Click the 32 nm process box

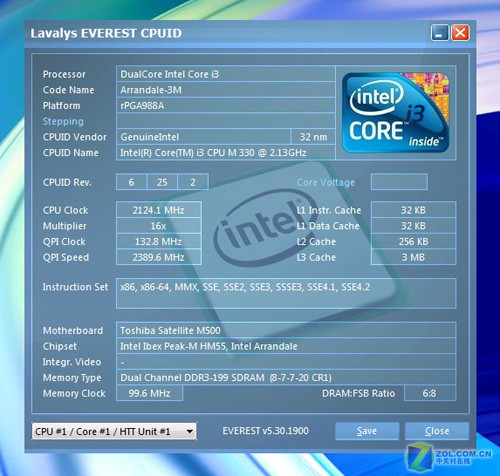(313, 137)
